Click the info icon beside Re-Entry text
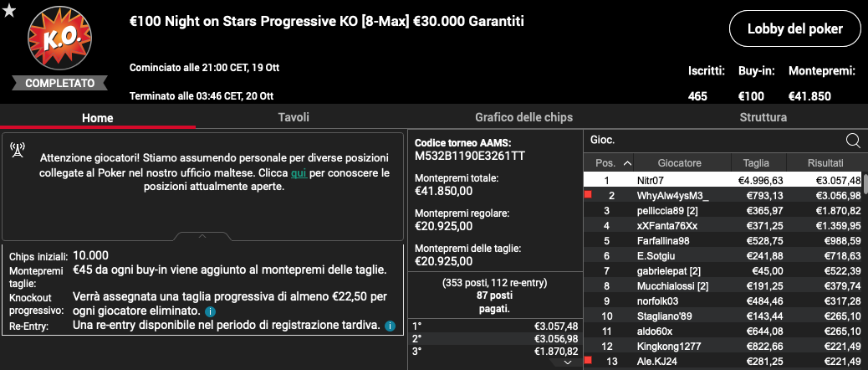868x370 pixels. tap(390, 326)
